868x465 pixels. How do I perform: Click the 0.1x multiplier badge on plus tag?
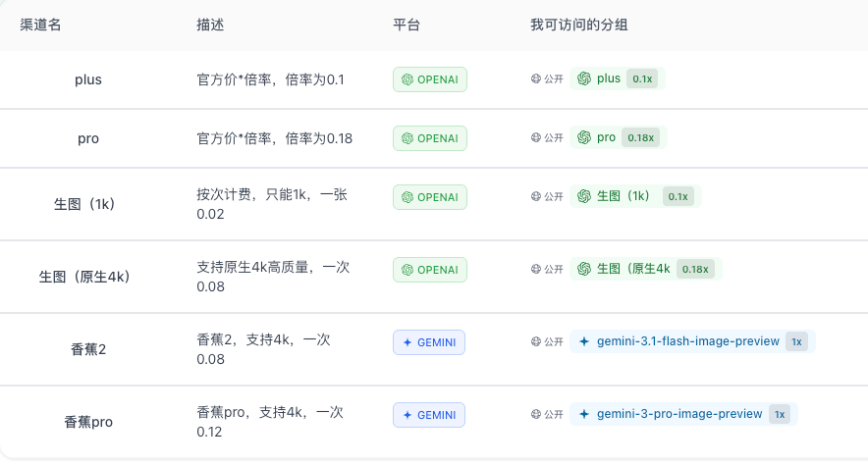click(x=642, y=79)
